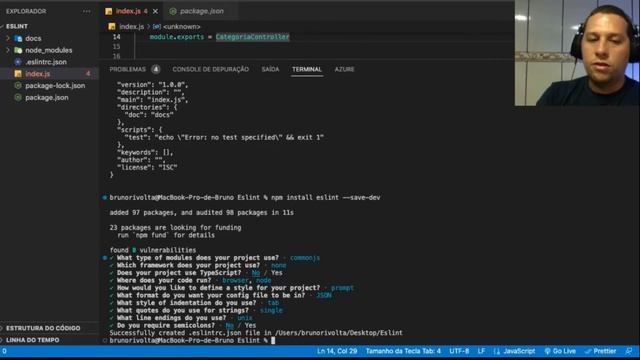Select the TERMINAL panel tab
The height and width of the screenshot is (360, 640).
click(x=307, y=69)
